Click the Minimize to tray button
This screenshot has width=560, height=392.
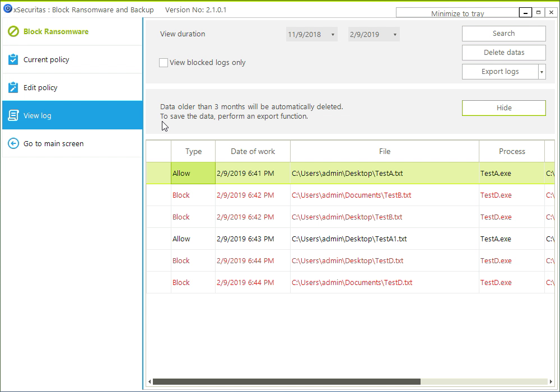[x=457, y=13]
